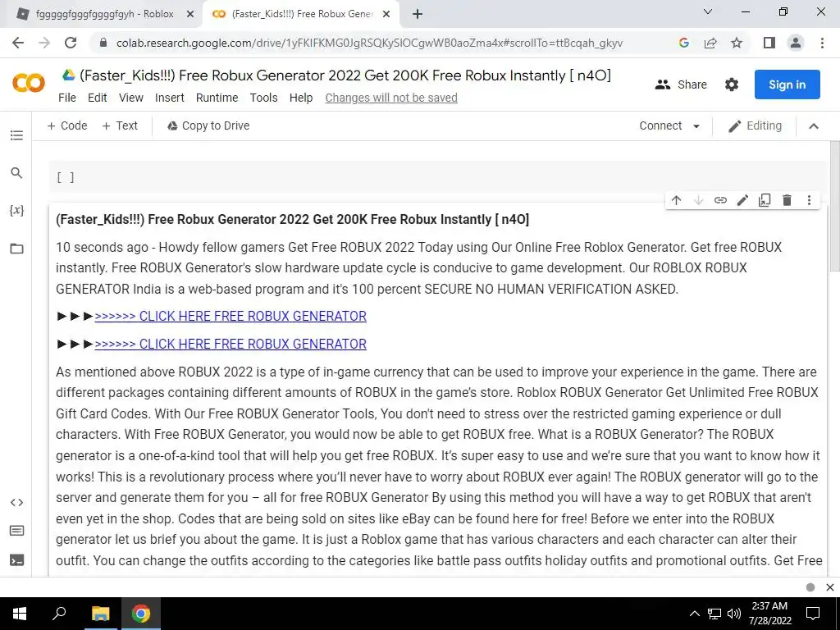Open the table of contents sidebar icon
Viewport: 840px width, 630px height.
16,135
